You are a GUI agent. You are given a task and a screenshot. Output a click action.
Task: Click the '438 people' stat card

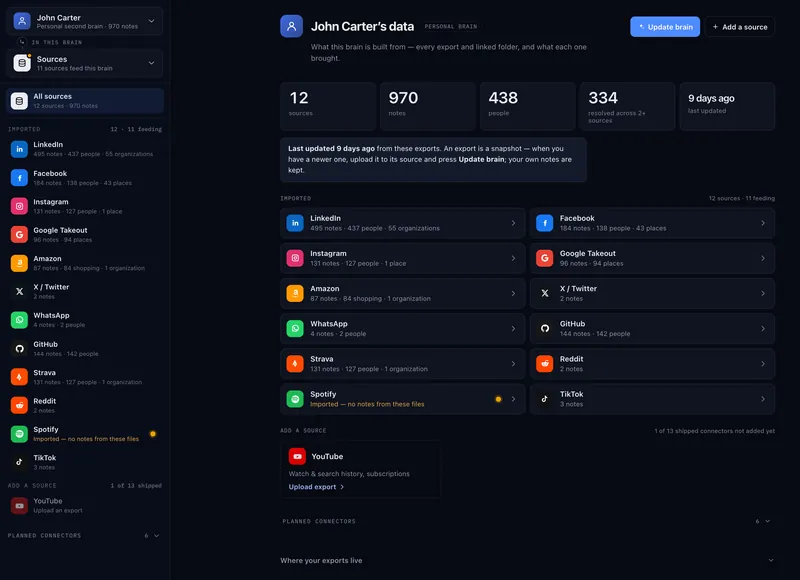point(527,106)
